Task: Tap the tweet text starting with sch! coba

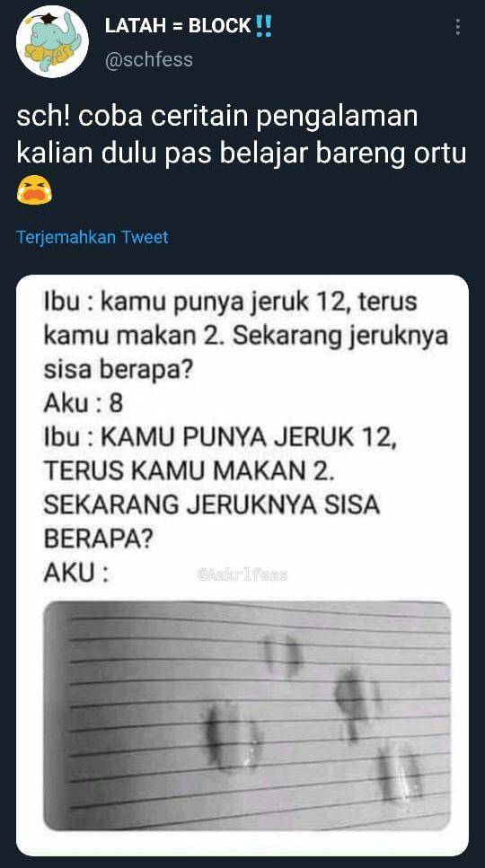Action: pyautogui.click(x=242, y=136)
